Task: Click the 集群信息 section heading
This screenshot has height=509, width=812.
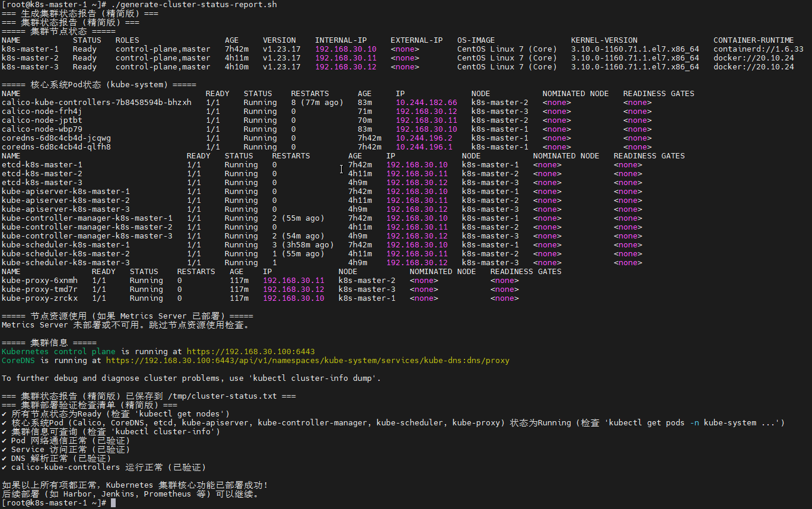Action: (49, 343)
